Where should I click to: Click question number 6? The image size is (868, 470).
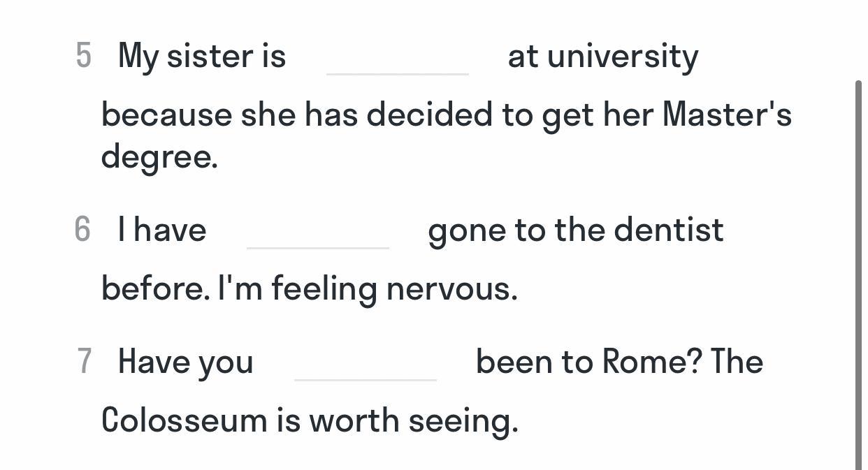[x=82, y=230]
